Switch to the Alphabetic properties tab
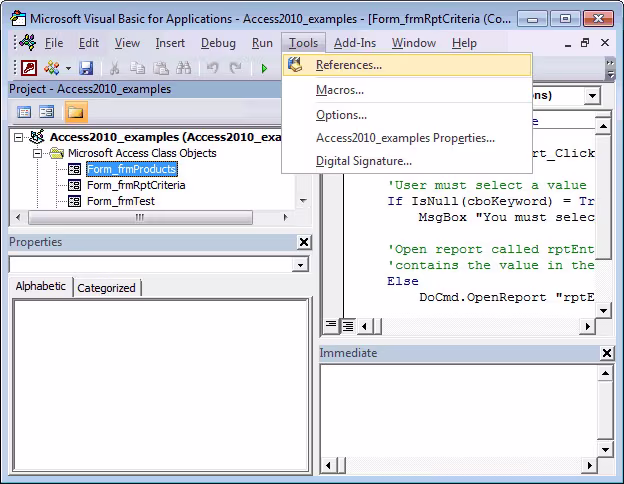Screen dimensions: 624x484 point(41,287)
